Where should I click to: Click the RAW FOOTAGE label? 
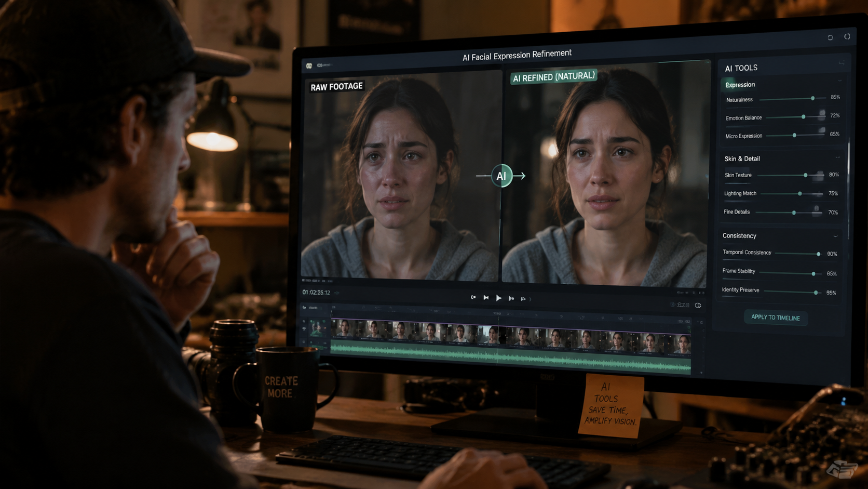[336, 86]
